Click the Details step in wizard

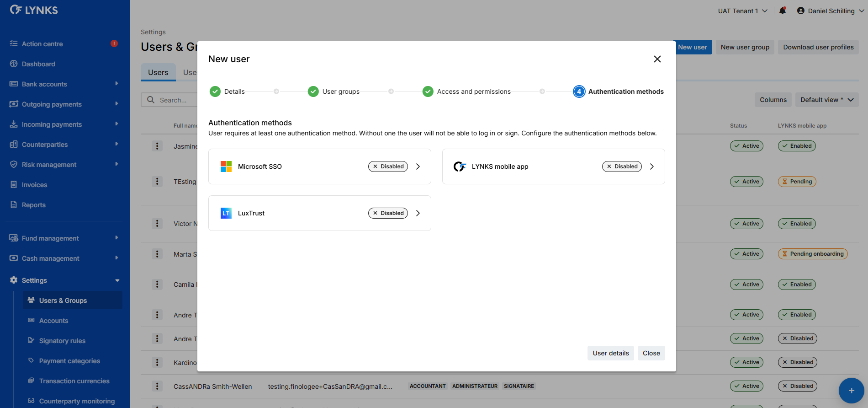[x=227, y=91]
